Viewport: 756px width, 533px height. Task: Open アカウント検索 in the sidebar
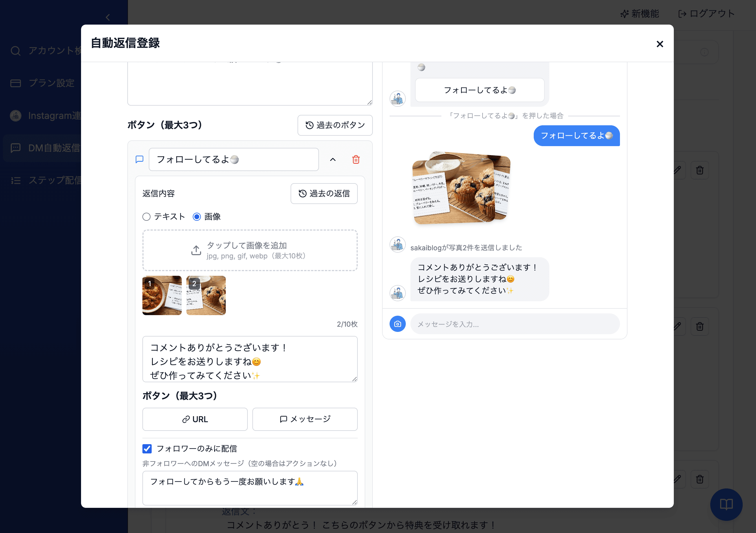click(46, 51)
